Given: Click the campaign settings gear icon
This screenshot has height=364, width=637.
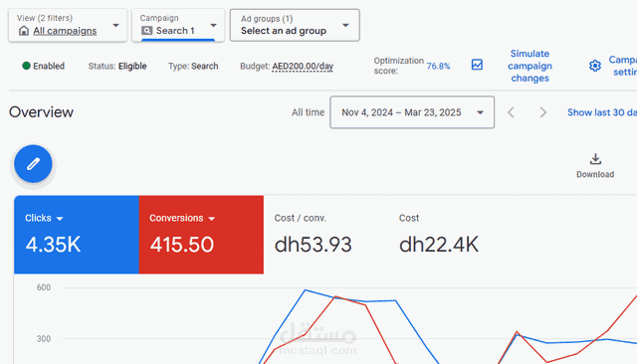Looking at the screenshot, I should tap(595, 66).
